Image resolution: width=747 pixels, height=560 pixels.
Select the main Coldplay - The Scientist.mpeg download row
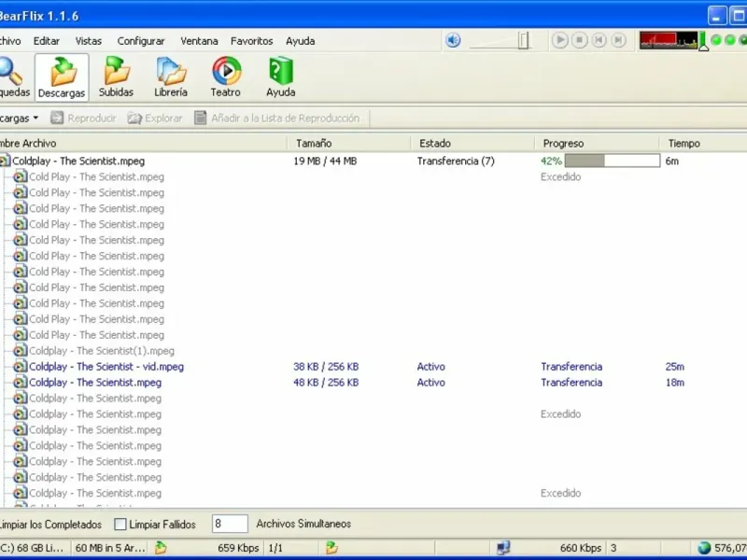pos(373,161)
